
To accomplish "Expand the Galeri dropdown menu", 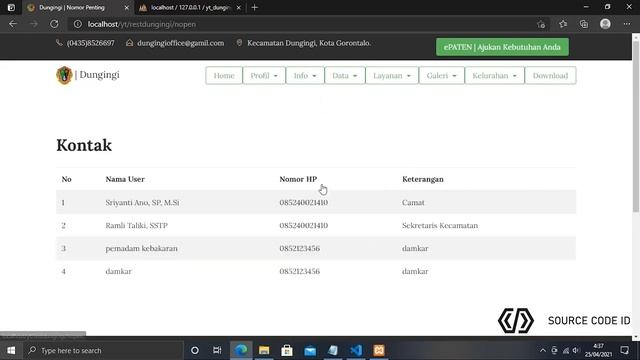I will click(x=441, y=76).
